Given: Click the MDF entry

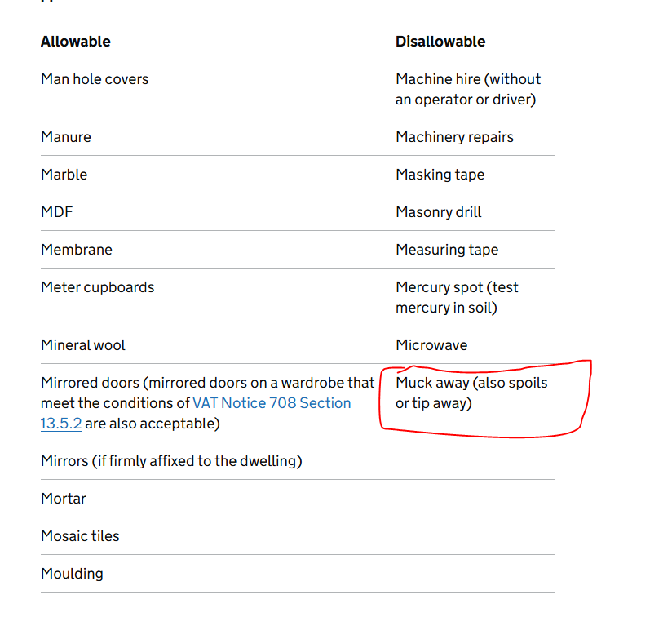Looking at the screenshot, I should pyautogui.click(x=57, y=212).
